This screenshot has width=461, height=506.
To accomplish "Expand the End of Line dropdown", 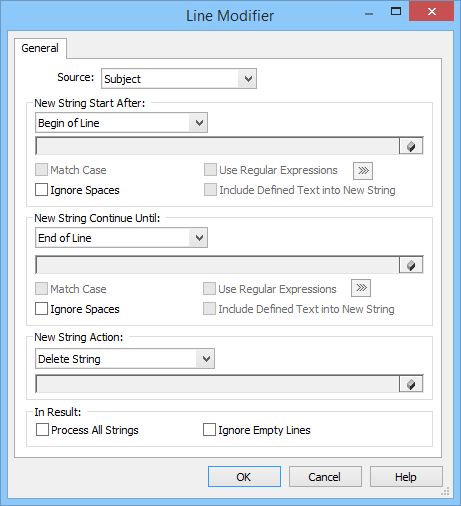I will coord(121,238).
